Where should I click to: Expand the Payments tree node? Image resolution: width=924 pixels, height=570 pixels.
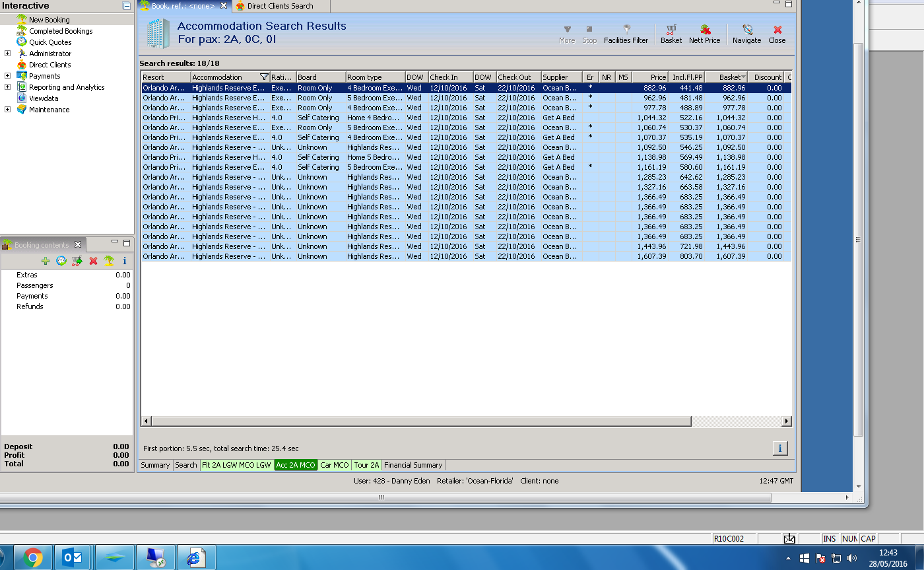click(x=8, y=76)
